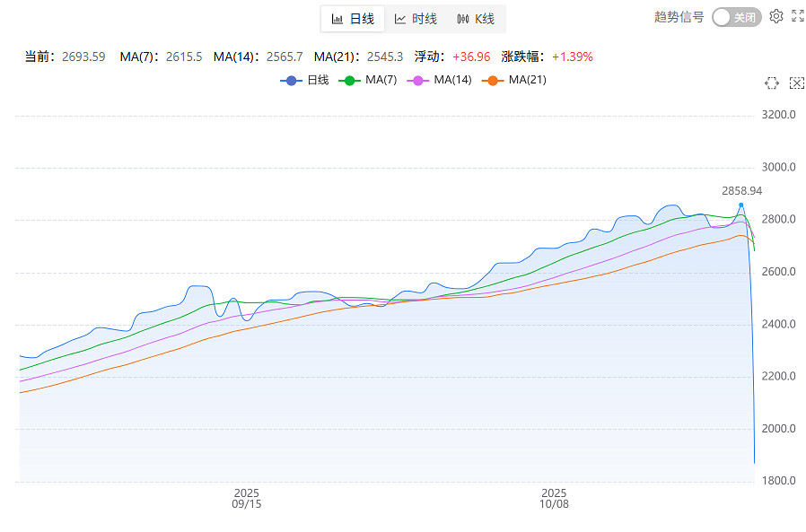Reset area zoom with the restore icon

pyautogui.click(x=796, y=83)
